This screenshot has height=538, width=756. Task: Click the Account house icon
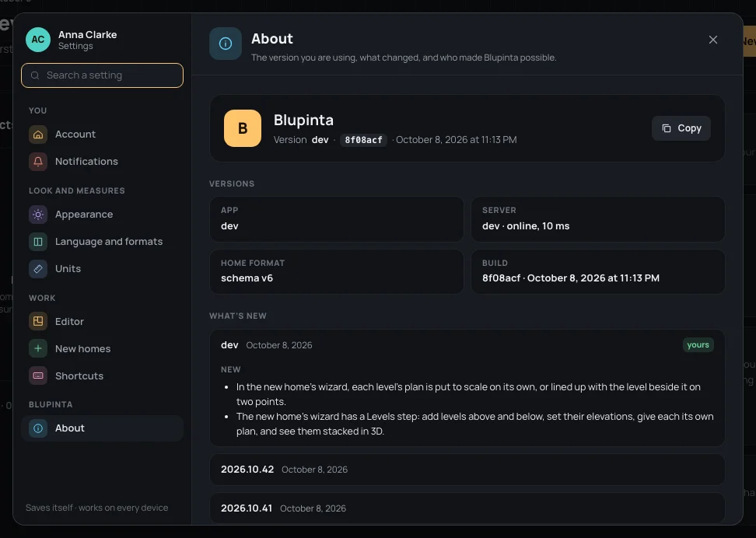point(38,134)
